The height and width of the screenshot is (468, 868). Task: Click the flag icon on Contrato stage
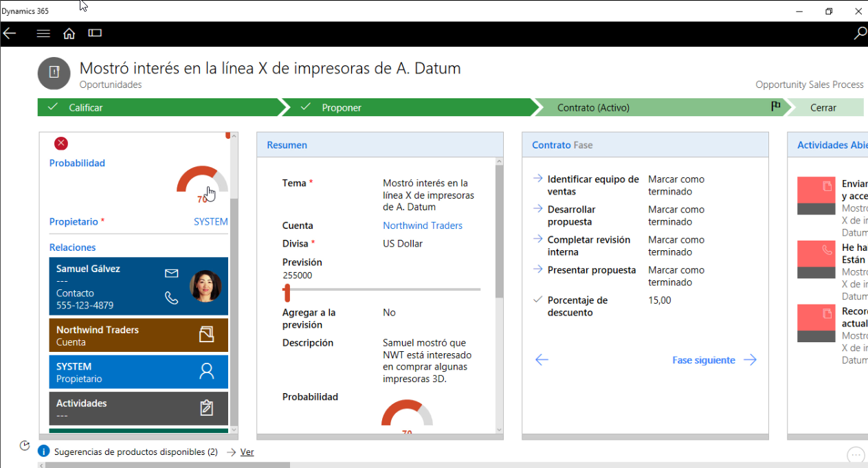tap(775, 107)
